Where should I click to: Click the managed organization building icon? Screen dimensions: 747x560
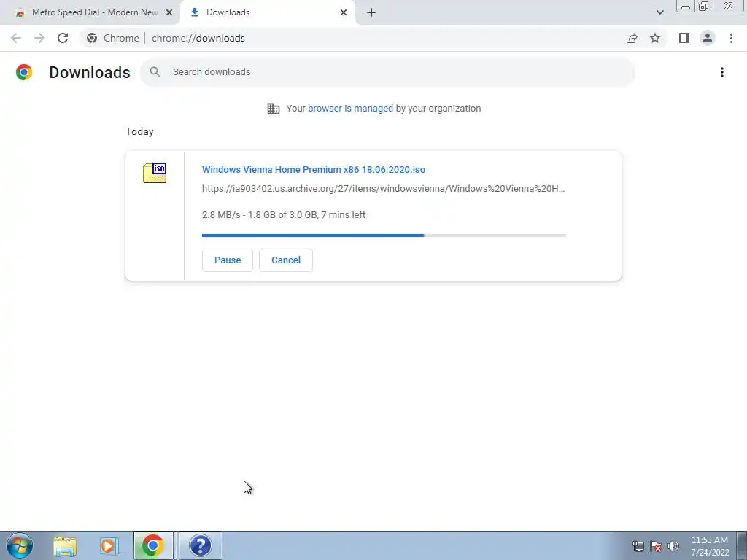coord(274,109)
